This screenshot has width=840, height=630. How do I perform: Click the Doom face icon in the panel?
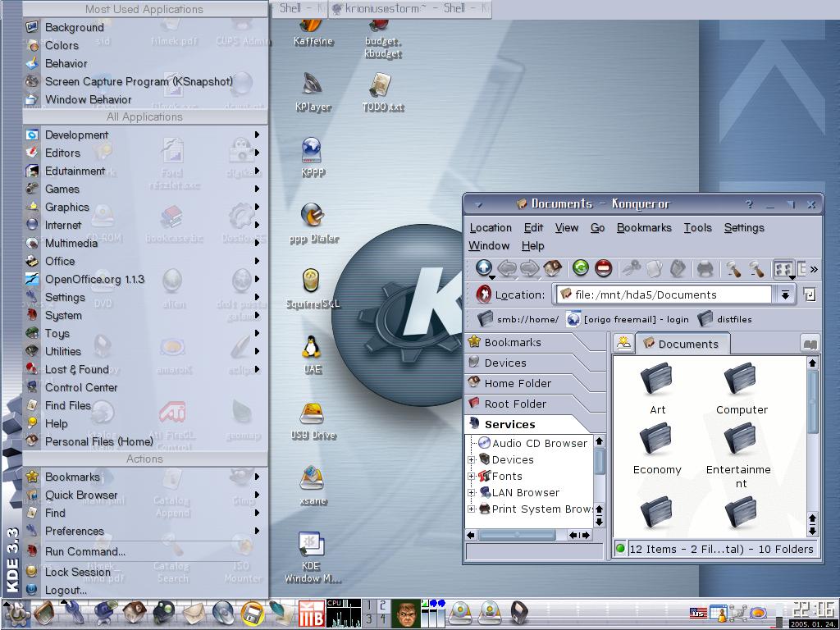pos(405,614)
